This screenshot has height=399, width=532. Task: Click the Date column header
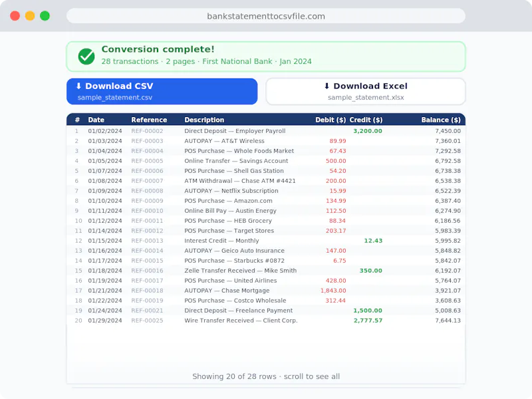pyautogui.click(x=96, y=120)
